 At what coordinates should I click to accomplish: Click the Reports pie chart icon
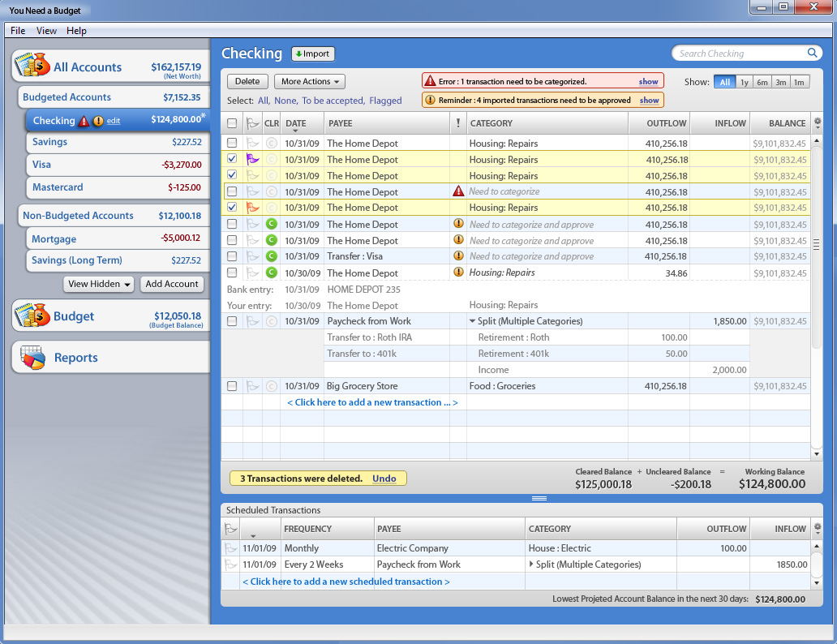pyautogui.click(x=32, y=357)
